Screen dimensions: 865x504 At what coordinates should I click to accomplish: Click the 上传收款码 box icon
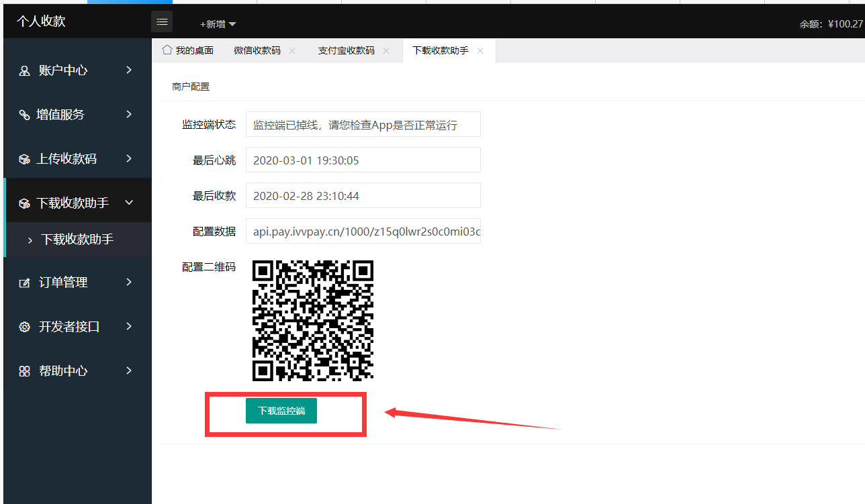pos(24,159)
